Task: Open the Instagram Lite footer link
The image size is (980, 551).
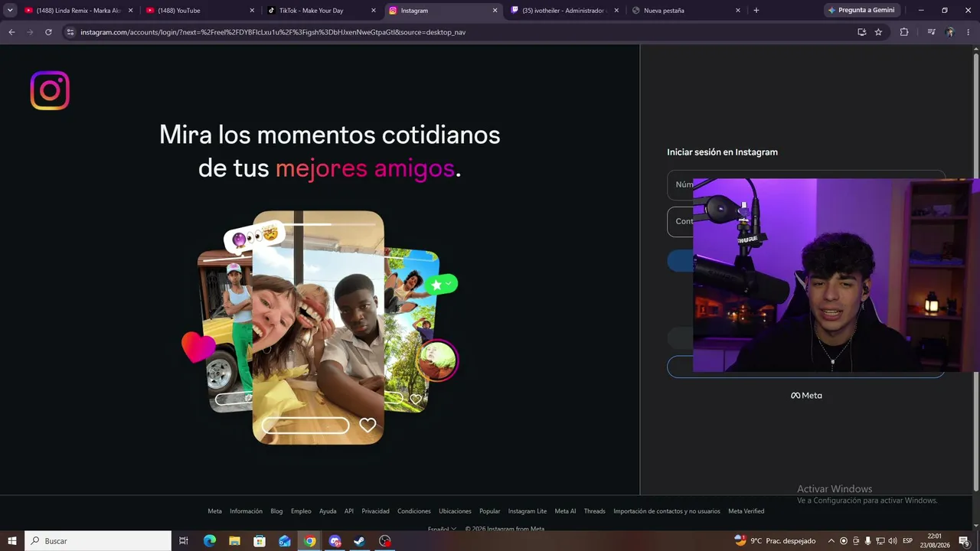Action: click(528, 511)
